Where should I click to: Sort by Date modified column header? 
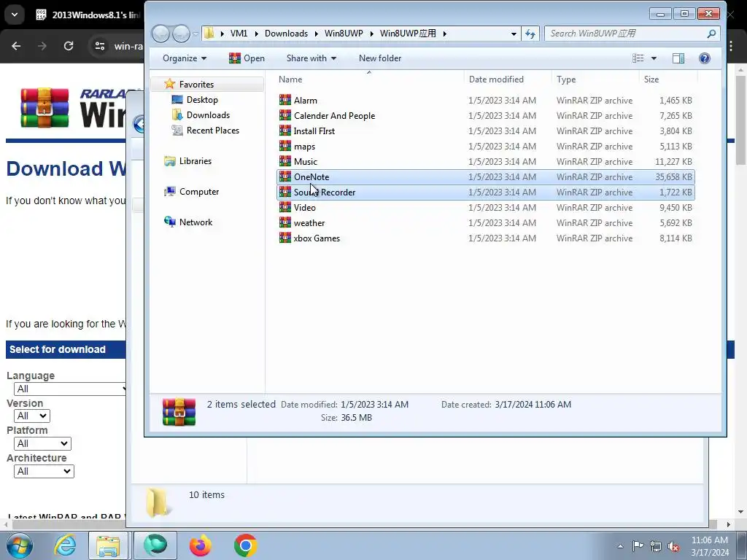[x=508, y=79]
